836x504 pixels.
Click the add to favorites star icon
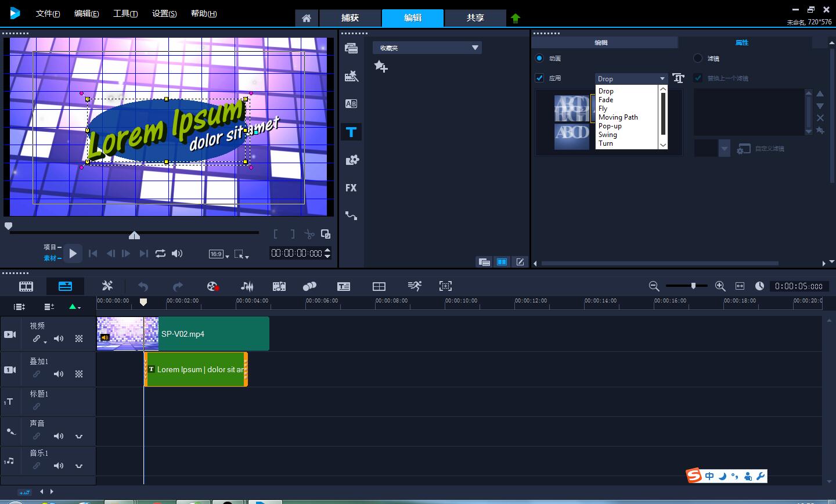point(381,67)
